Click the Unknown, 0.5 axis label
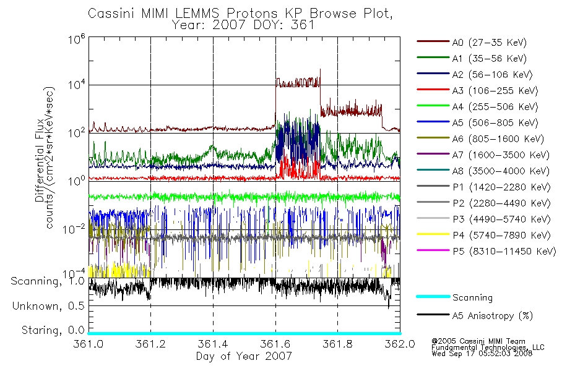 (x=49, y=306)
